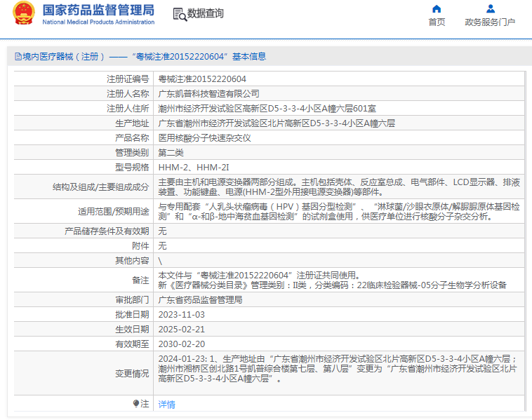The image size is (532, 420).
Task: Click 国家药品监督管理局 site title
Action: [98, 11]
